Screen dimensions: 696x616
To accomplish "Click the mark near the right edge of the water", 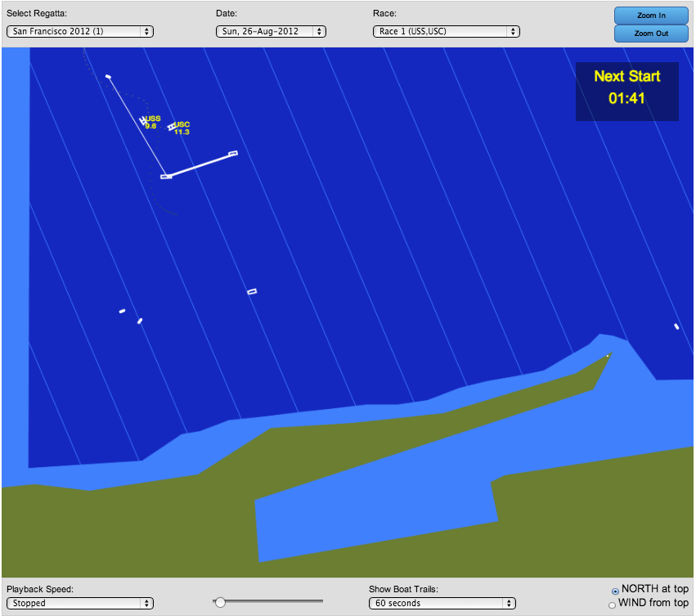I will [x=676, y=326].
